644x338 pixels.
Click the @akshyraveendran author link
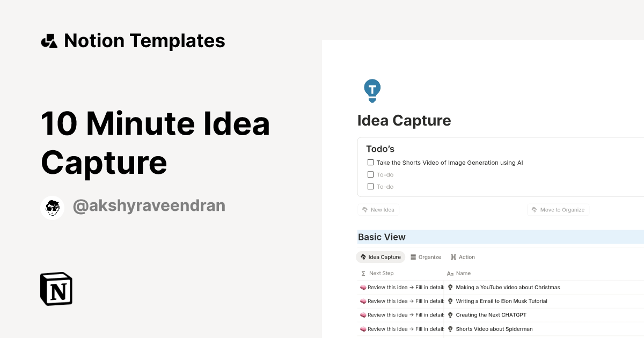point(149,205)
